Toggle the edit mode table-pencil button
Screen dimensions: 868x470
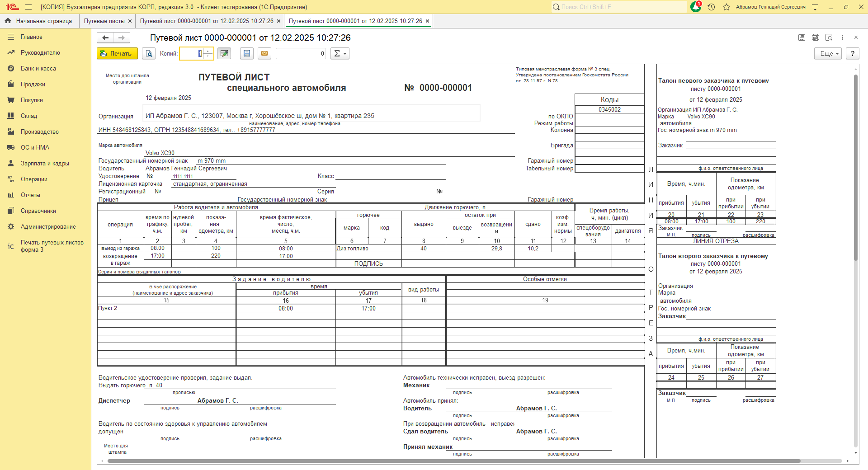click(x=224, y=54)
